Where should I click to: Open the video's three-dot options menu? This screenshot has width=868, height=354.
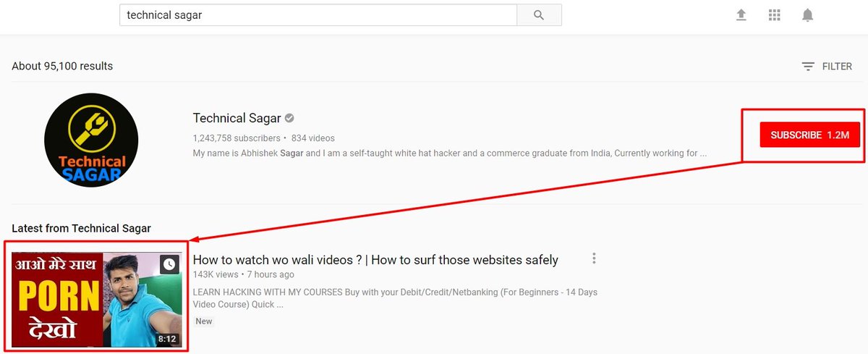coord(594,258)
